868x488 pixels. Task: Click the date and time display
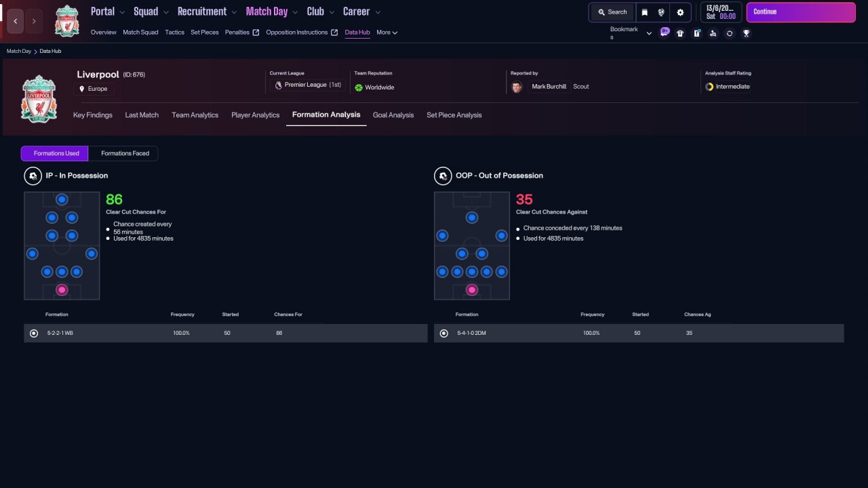tap(720, 12)
